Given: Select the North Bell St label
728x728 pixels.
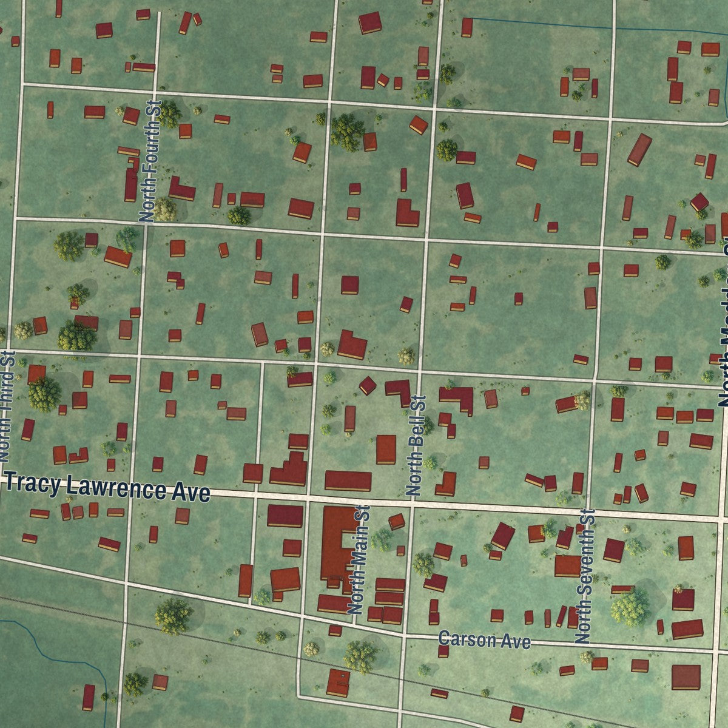Looking at the screenshot, I should (417, 445).
